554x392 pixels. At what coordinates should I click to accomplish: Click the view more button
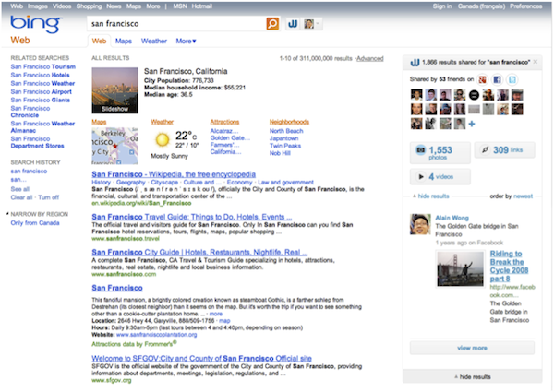472,347
